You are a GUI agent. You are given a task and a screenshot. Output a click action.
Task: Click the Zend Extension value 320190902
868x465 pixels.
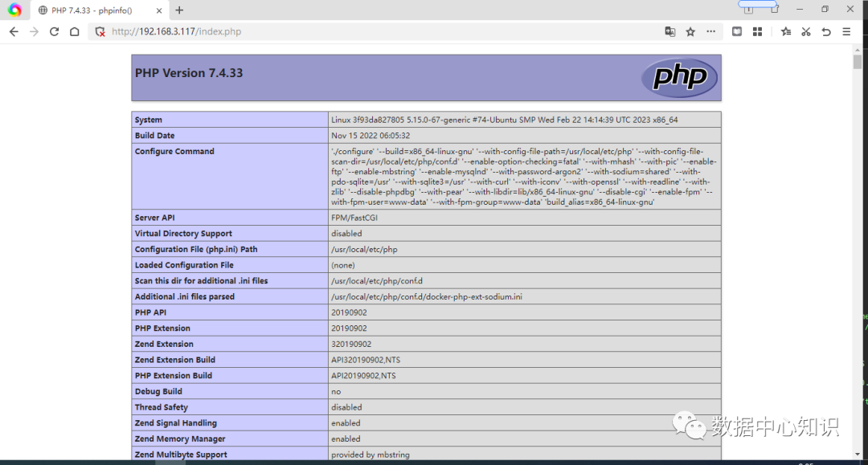tap(351, 344)
